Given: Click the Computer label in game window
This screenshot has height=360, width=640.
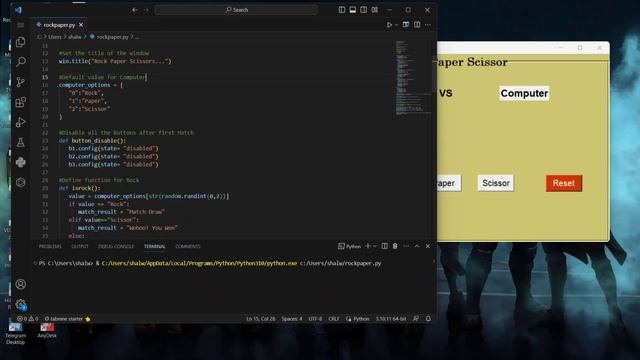Looking at the screenshot, I should coord(524,93).
